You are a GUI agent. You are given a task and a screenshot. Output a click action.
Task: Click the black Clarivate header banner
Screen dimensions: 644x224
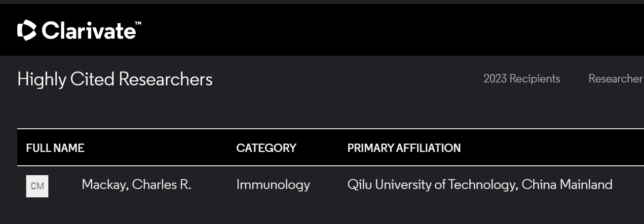coord(345,30)
